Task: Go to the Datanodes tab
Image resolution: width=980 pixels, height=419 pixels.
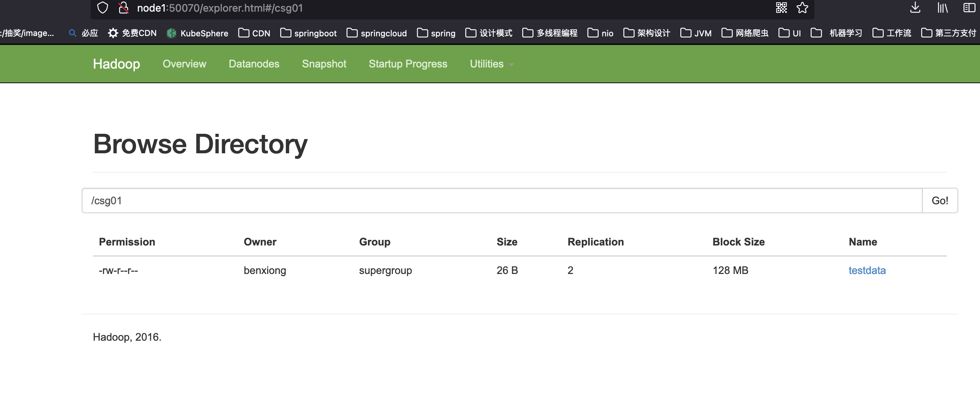Action: [x=254, y=64]
